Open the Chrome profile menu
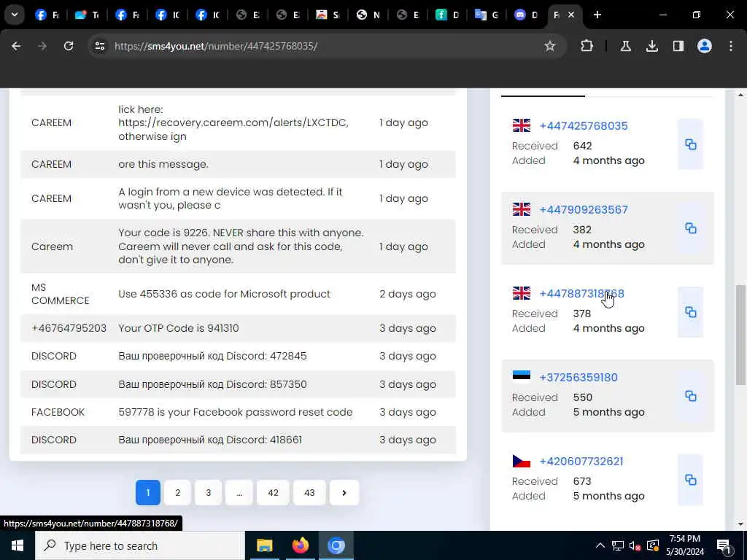The width and height of the screenshot is (747, 560). coord(705,46)
